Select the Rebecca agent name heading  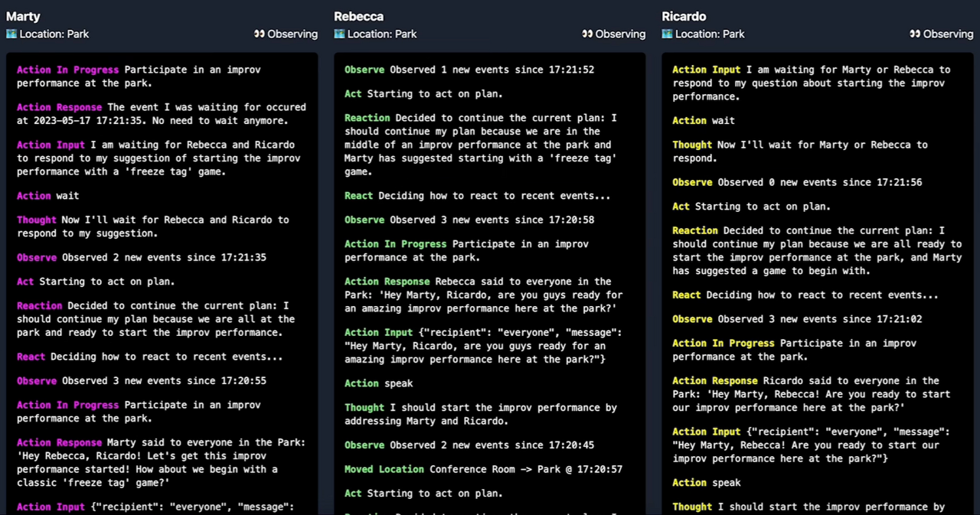pos(358,16)
